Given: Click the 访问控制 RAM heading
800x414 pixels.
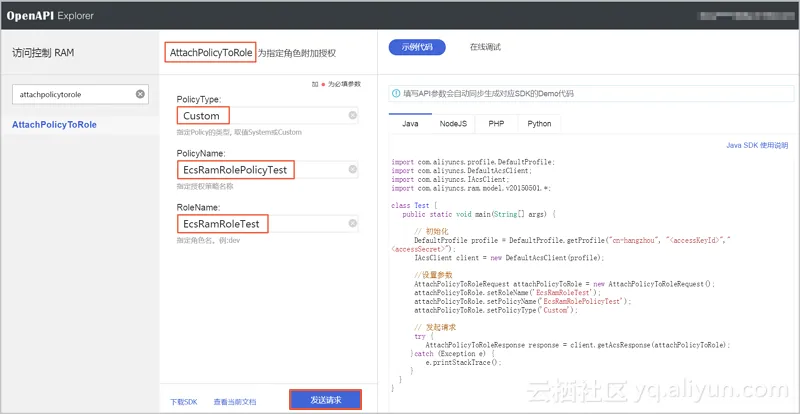Looking at the screenshot, I should [x=43, y=53].
